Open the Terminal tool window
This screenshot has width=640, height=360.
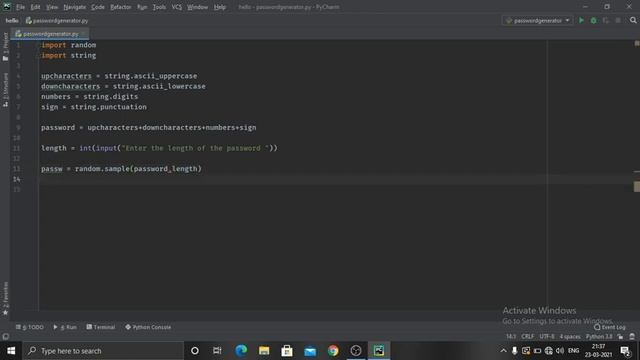pyautogui.click(x=101, y=327)
